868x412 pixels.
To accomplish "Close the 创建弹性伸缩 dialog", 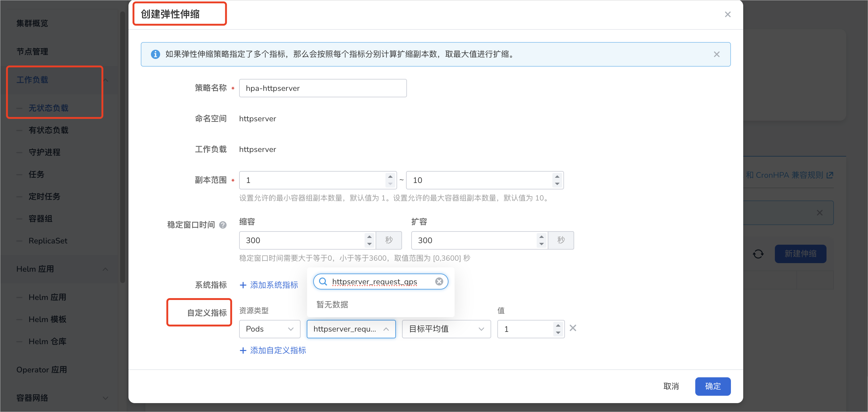I will click(728, 14).
